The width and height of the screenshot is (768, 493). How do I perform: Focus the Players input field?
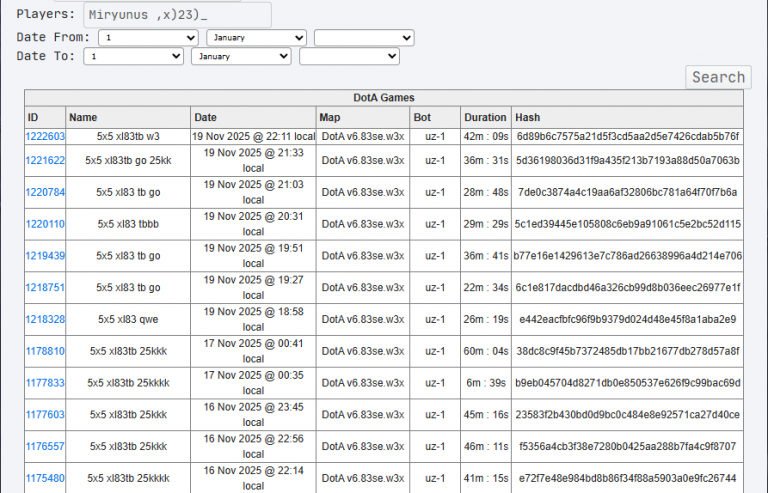pyautogui.click(x=177, y=15)
